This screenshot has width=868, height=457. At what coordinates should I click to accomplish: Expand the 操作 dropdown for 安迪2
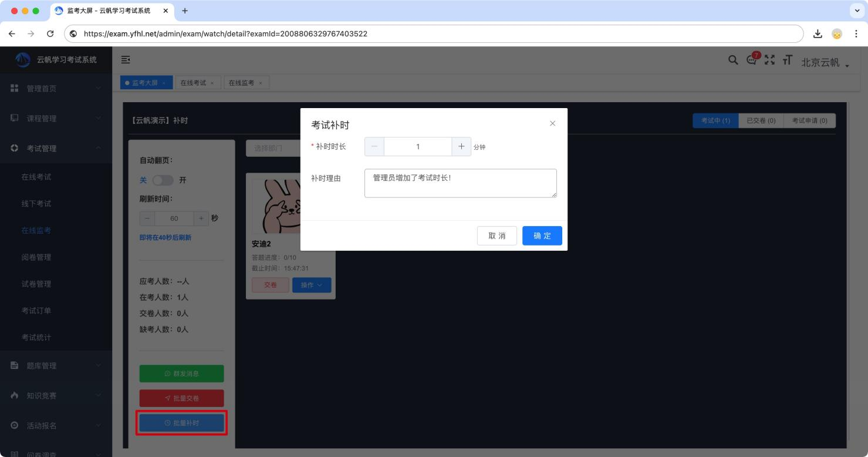[312, 285]
